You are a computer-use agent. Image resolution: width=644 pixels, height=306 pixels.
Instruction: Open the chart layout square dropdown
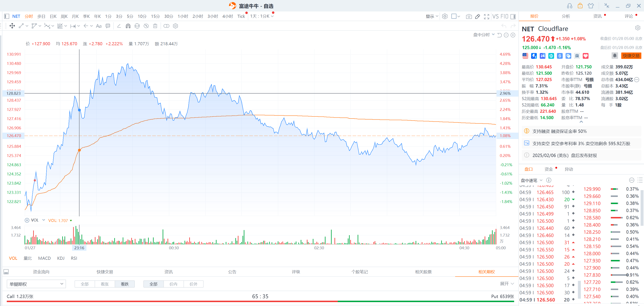pos(456,17)
